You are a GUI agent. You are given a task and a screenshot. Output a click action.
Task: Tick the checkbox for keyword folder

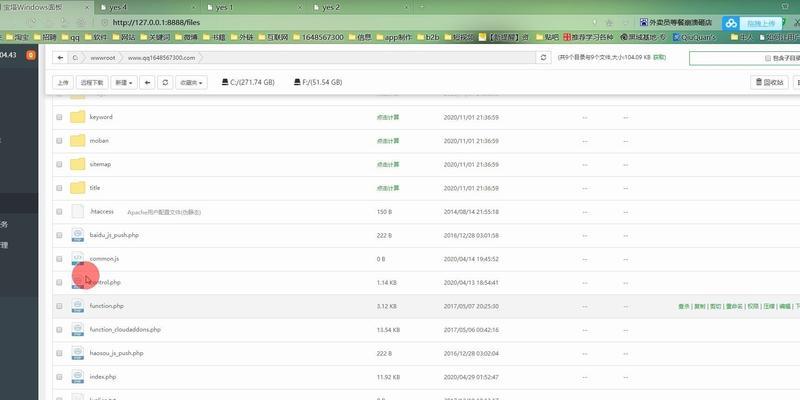tap(59, 117)
